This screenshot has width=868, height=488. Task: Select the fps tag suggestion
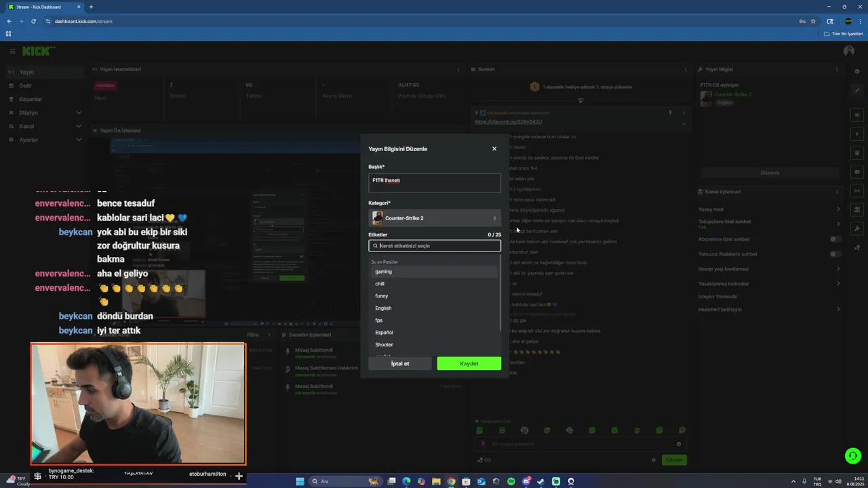[x=435, y=321]
